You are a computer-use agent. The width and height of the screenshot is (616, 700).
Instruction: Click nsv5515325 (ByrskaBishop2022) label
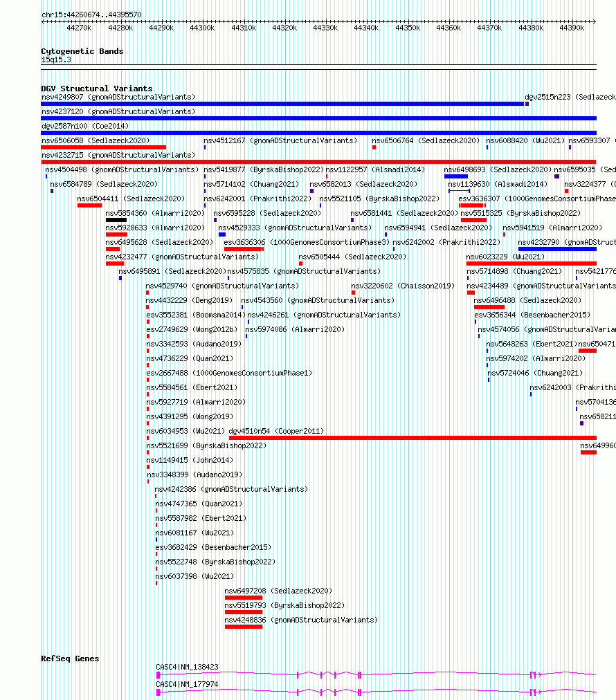[521, 214]
